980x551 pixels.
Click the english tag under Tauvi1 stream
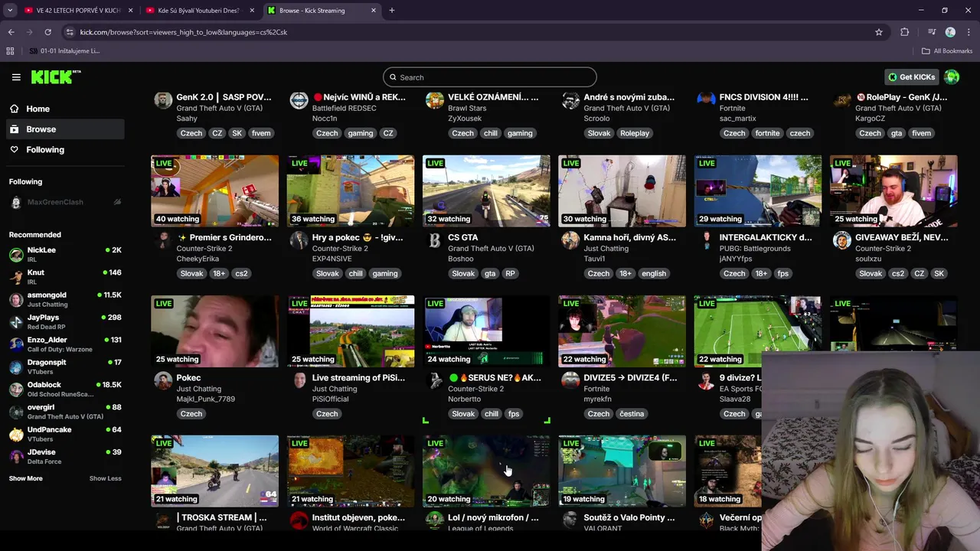click(654, 273)
